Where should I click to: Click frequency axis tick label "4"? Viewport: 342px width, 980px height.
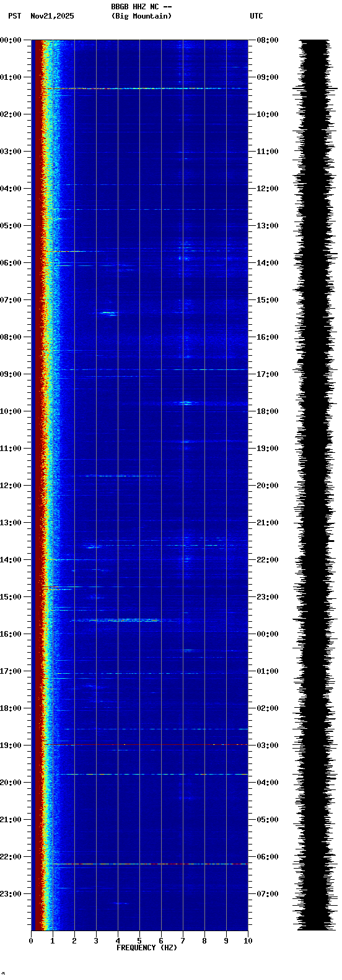tap(118, 942)
